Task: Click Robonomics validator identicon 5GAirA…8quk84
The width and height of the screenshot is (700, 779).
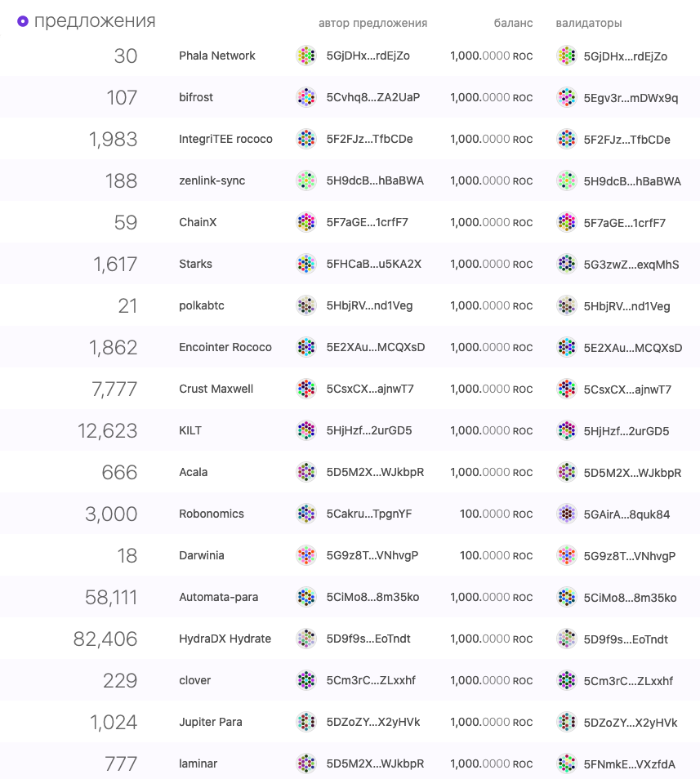Action: tap(566, 514)
